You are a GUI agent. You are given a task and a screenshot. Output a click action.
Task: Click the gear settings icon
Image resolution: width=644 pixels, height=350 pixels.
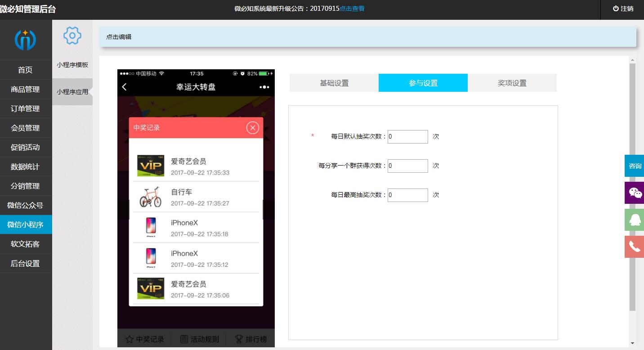point(72,36)
